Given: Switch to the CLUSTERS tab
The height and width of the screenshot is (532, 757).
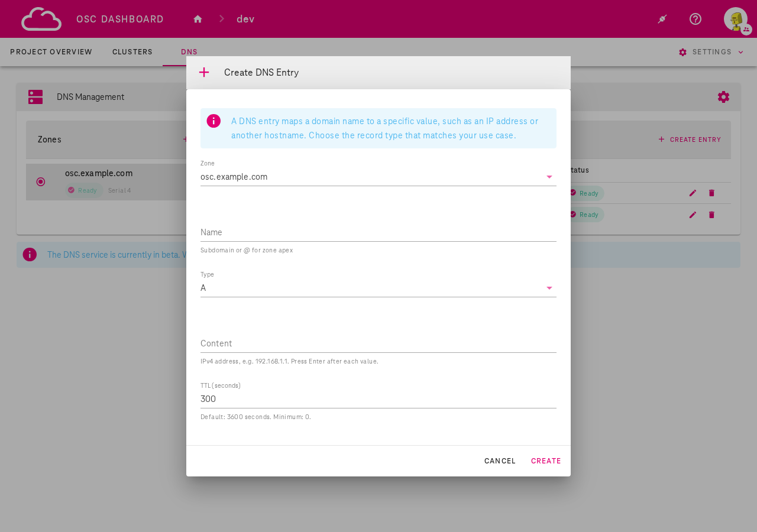Looking at the screenshot, I should coord(132,52).
